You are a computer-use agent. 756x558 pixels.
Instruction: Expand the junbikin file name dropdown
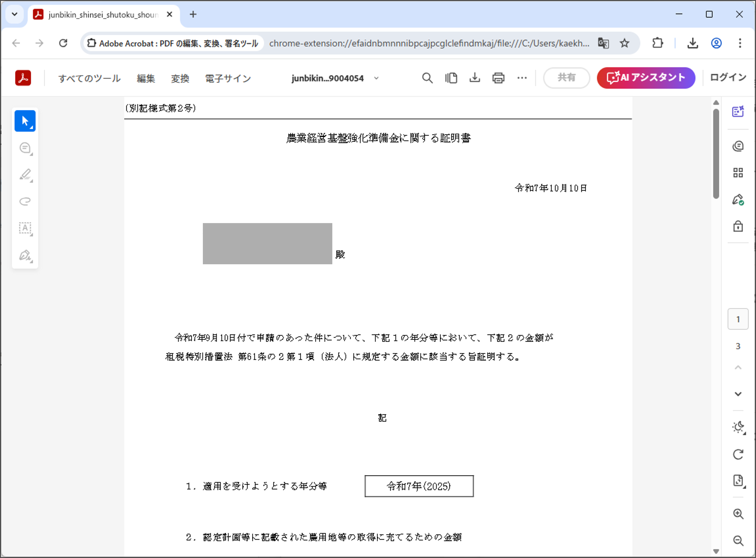click(376, 78)
